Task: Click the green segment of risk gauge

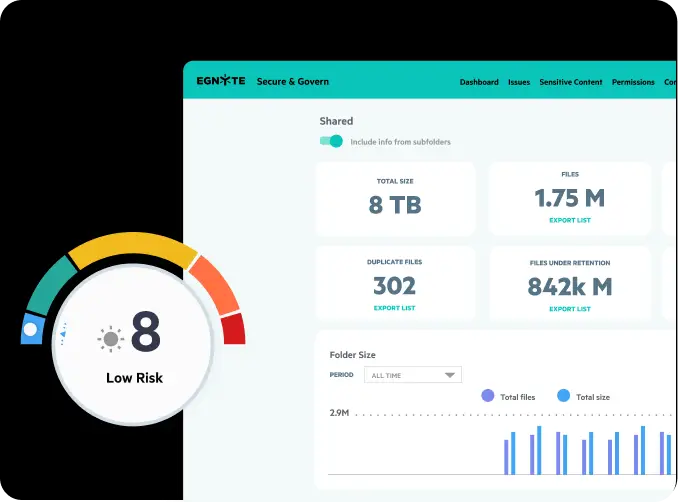Action: click(x=51, y=286)
